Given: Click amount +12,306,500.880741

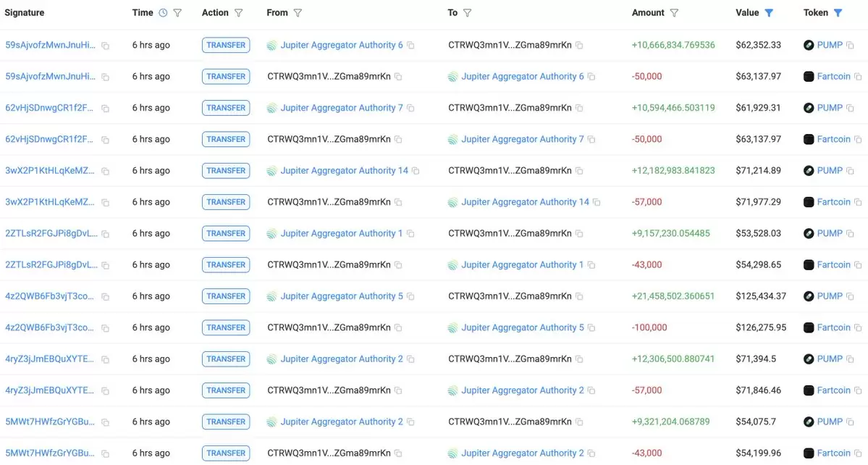Looking at the screenshot, I should coord(673,359).
